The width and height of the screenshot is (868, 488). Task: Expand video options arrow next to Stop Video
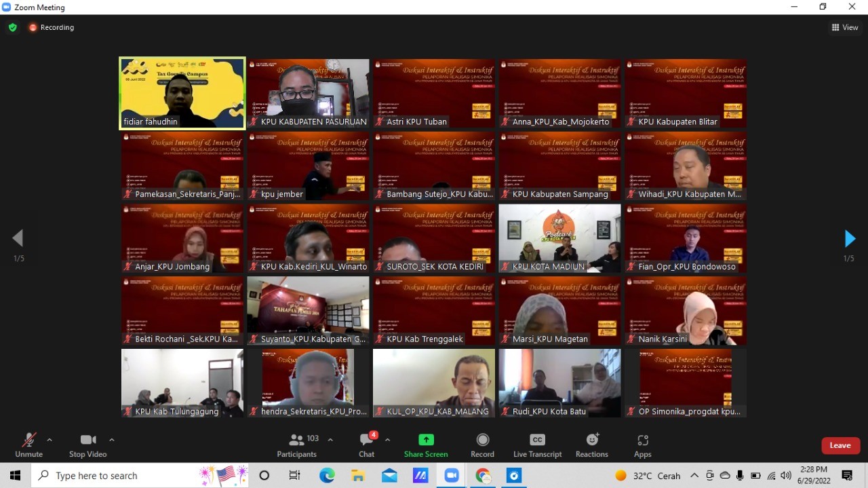pyautogui.click(x=112, y=440)
